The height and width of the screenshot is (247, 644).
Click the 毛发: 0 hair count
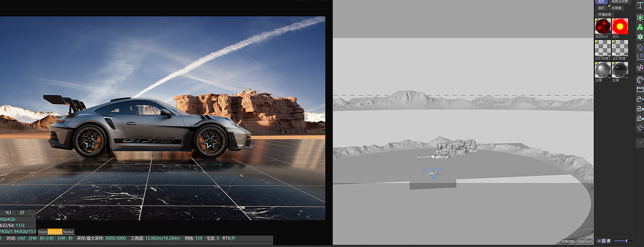212,238
